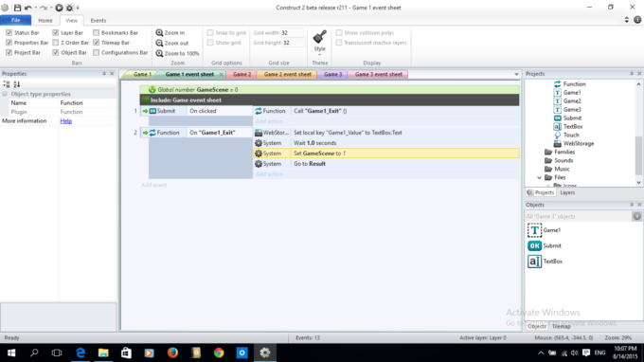Open the tab list dropdown arrow
Image resolution: width=644 pixels, height=362 pixels.
point(516,74)
